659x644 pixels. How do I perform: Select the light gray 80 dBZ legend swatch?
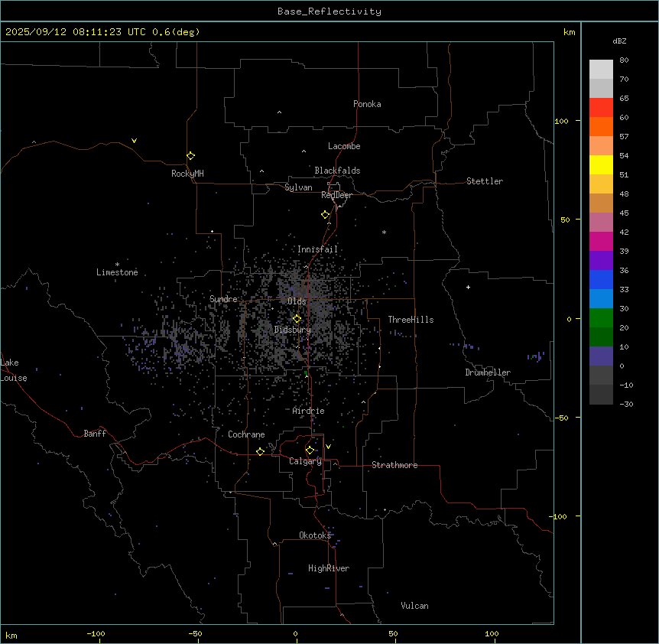601,70
